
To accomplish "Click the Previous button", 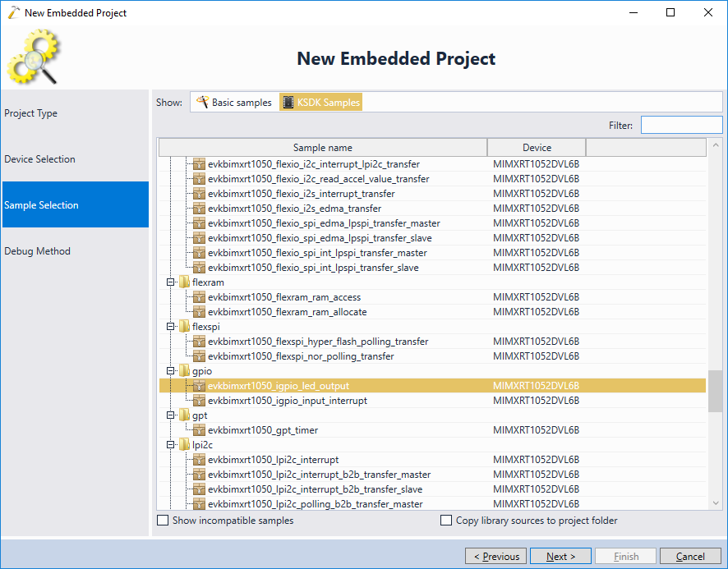I will coord(495,556).
